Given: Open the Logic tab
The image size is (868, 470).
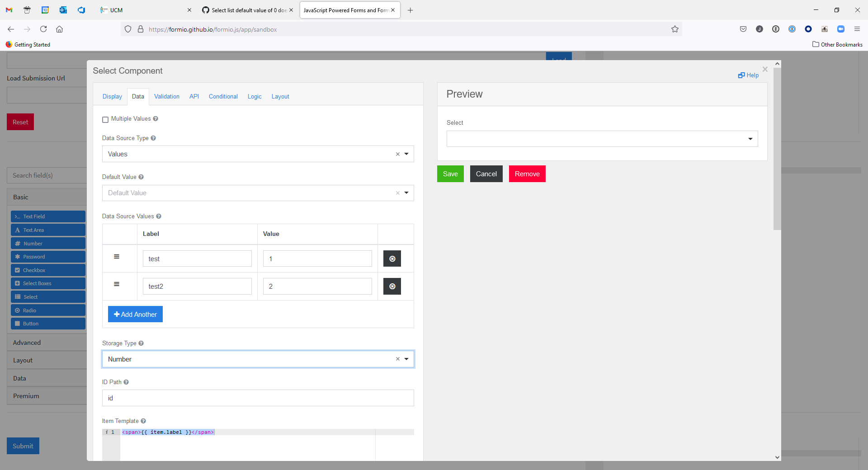Looking at the screenshot, I should tap(255, 97).
